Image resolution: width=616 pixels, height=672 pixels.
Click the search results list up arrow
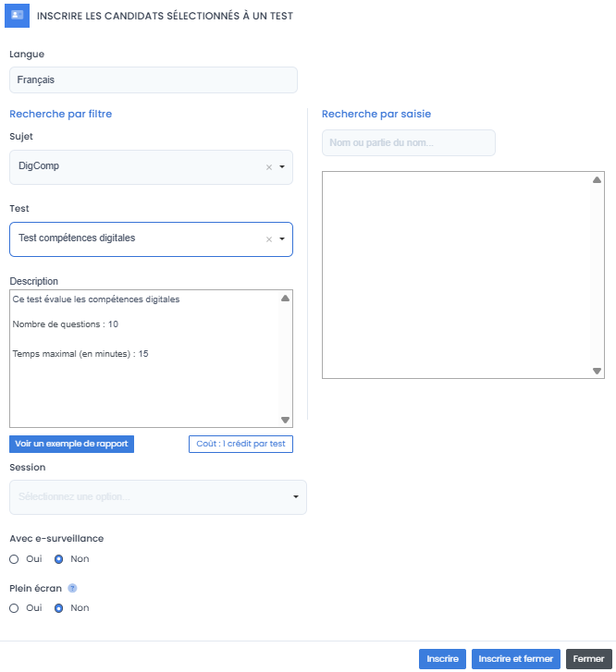(597, 180)
